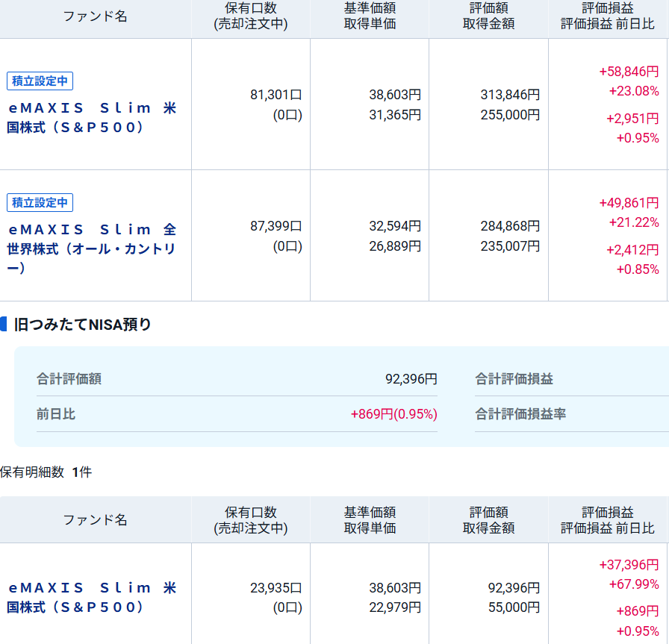Viewport: 669px width, 644px height.
Task: Click the 保有明細数 1件 text
Action: click(46, 472)
